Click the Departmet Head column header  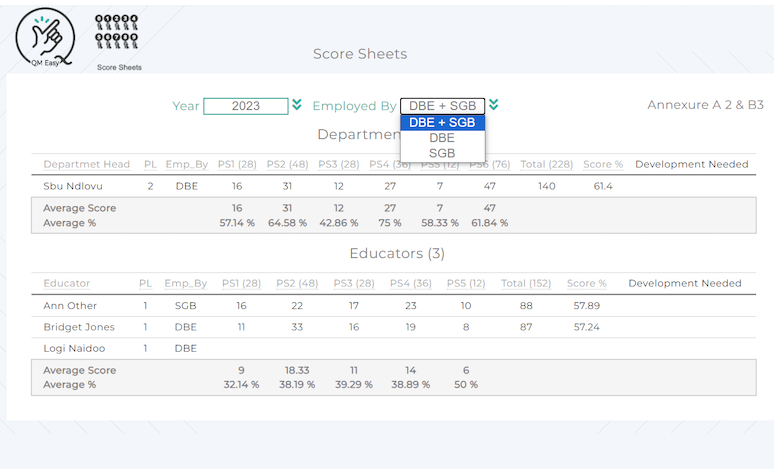(x=86, y=164)
